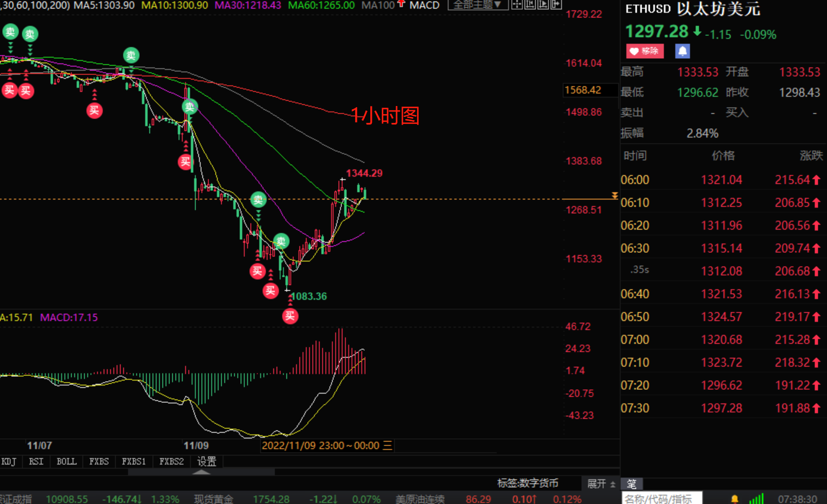Click the list icon beside the date range
The image size is (827, 504).
click(x=388, y=446)
